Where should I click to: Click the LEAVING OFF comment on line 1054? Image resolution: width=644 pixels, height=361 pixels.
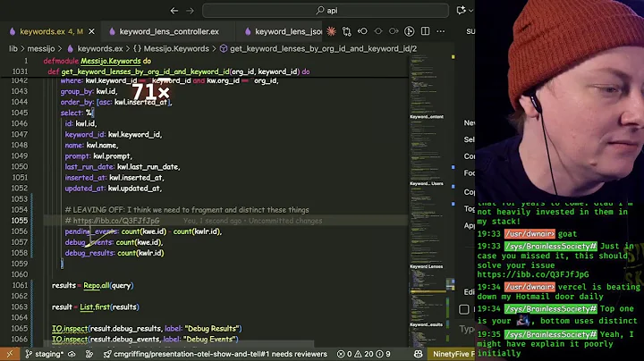tap(187, 210)
